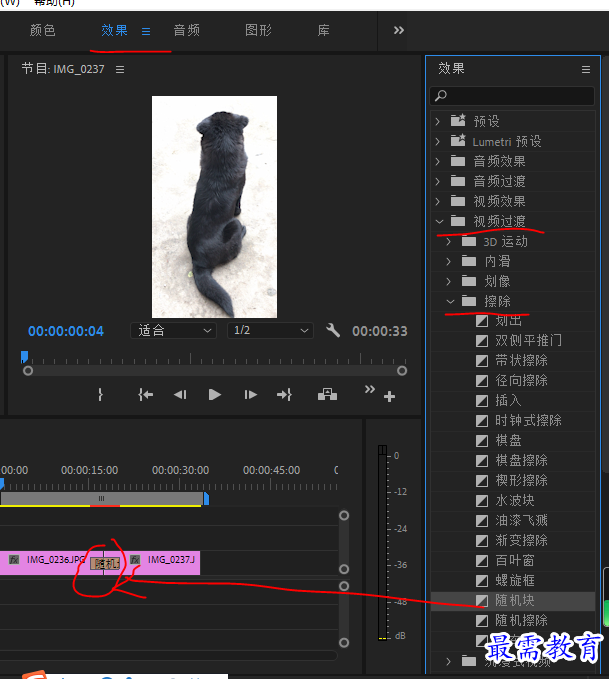Select the 插入 transition
Viewport: 609px width, 679px height.
[509, 401]
